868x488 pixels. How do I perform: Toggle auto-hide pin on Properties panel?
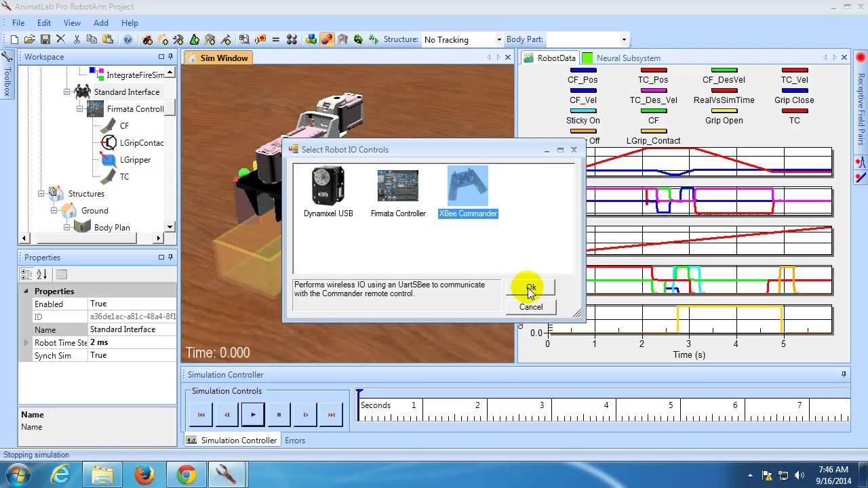(x=171, y=258)
